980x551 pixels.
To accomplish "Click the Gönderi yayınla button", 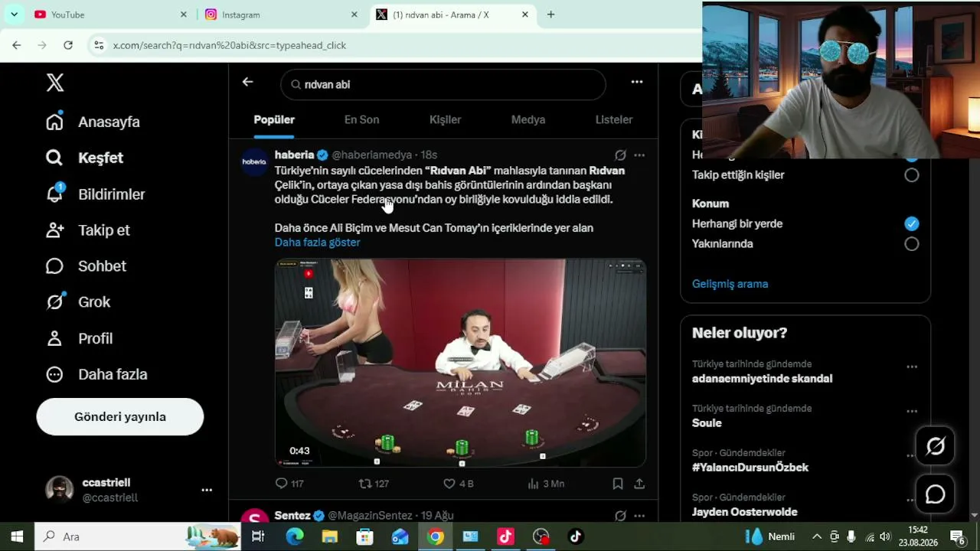I will pos(120,417).
